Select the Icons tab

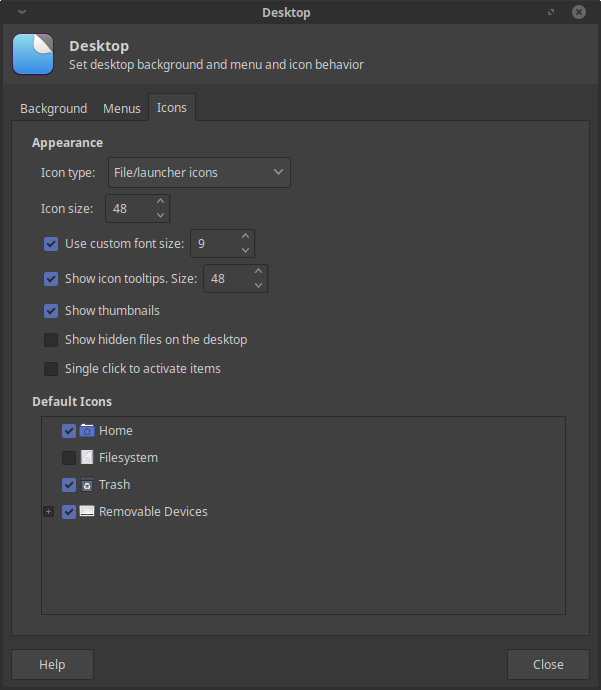click(172, 107)
